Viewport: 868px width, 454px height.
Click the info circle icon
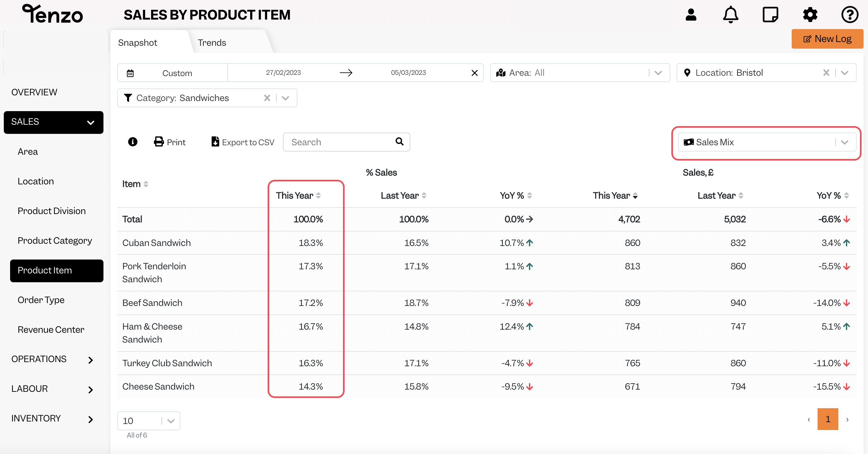[133, 142]
